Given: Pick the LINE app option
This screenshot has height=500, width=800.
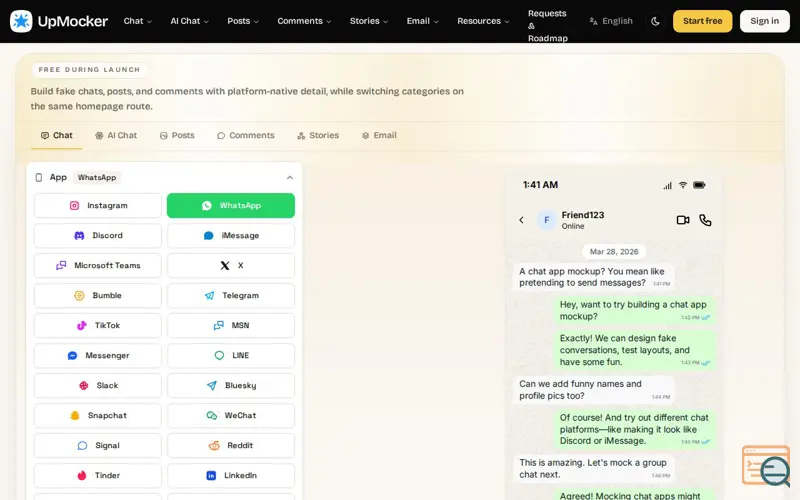Looking at the screenshot, I should 231,356.
